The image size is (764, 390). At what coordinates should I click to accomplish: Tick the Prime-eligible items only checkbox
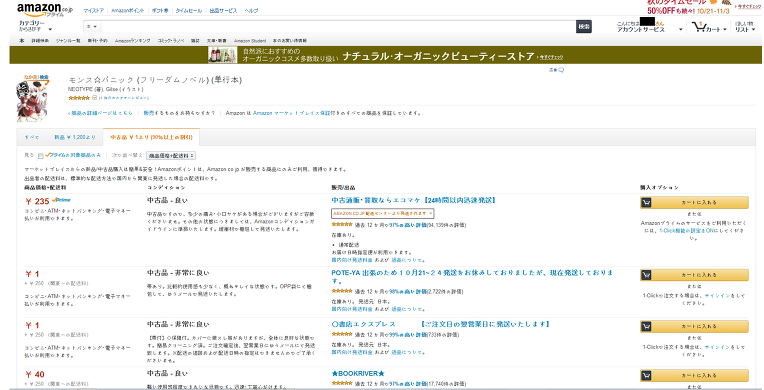pos(41,156)
